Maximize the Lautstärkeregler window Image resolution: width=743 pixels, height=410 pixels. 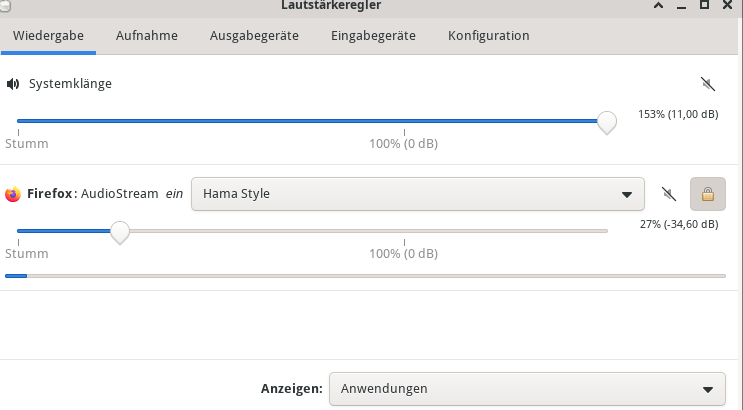pyautogui.click(x=705, y=6)
